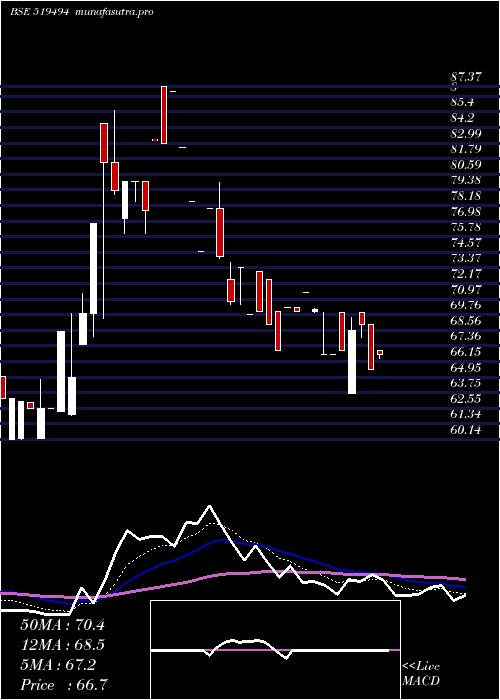
Task: Click the 73.37 price axis label
Action: coord(466,258)
